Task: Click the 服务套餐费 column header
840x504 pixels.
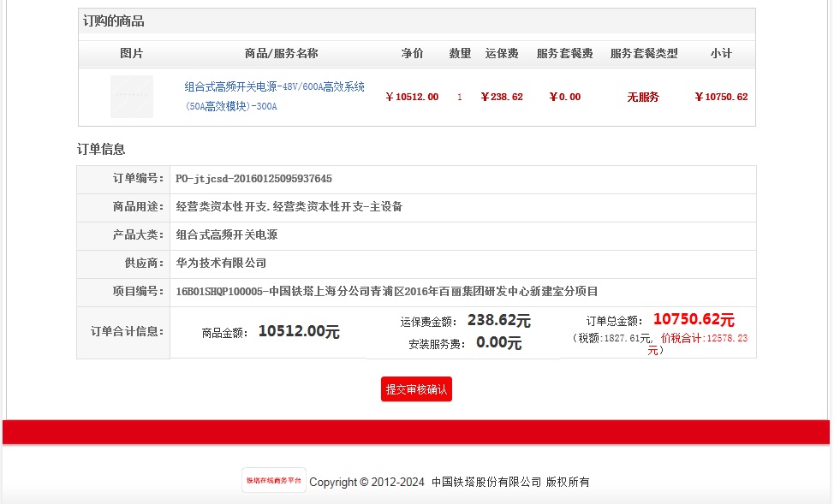Action: tap(564, 53)
